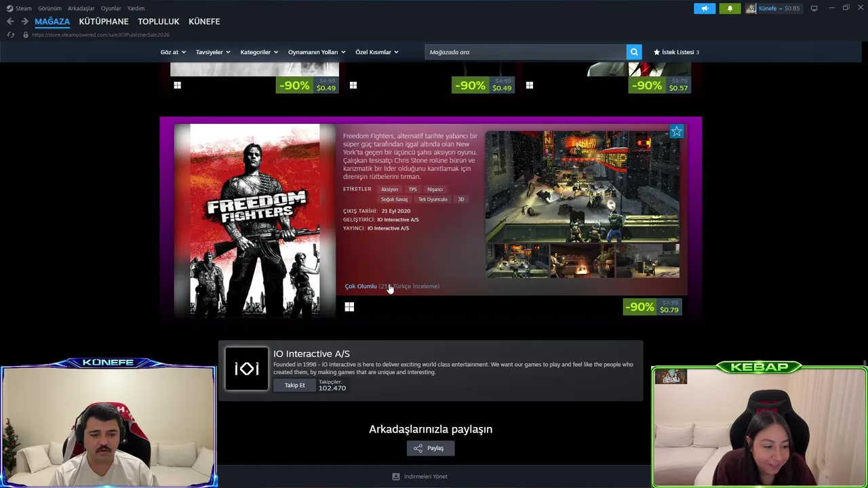This screenshot has height=488, width=868.
Task: Select the first small Freedom Fighters screenshot
Action: (x=517, y=261)
